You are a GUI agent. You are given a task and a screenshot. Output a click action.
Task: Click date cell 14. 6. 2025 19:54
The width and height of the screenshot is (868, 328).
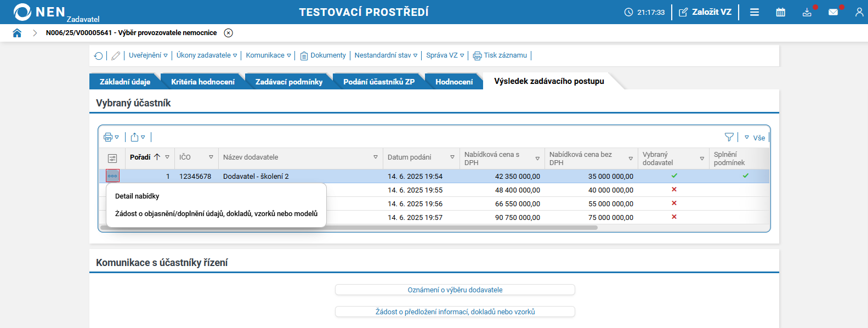tap(415, 177)
